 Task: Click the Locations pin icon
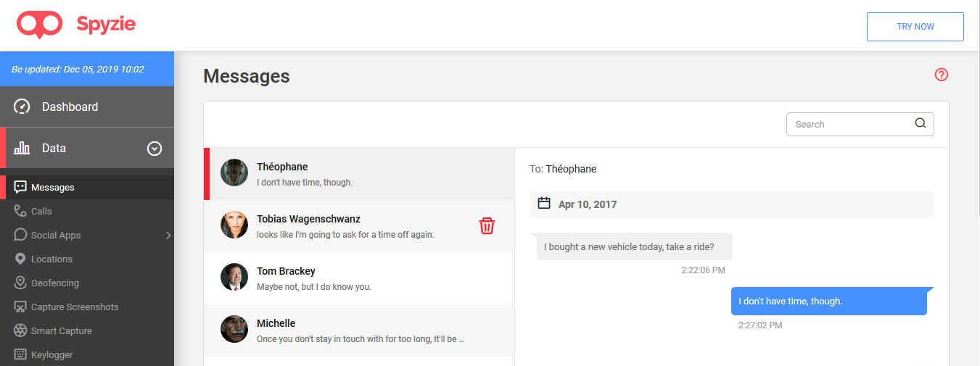[20, 259]
